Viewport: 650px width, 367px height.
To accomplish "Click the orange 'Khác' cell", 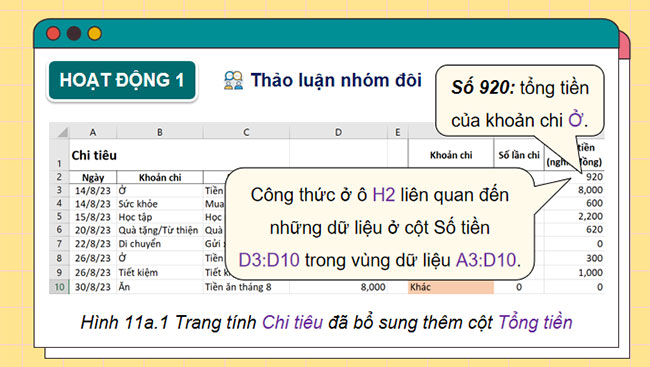I will [x=451, y=287].
